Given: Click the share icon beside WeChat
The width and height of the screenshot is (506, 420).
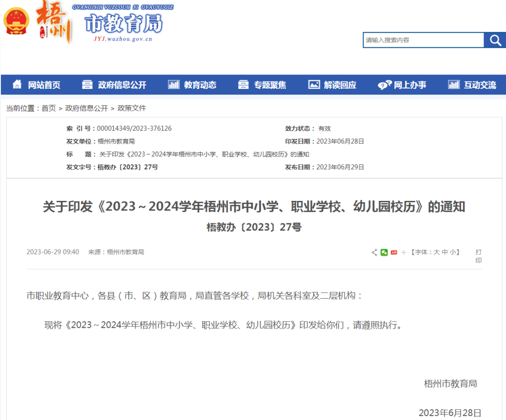Looking at the screenshot, I should (374, 252).
